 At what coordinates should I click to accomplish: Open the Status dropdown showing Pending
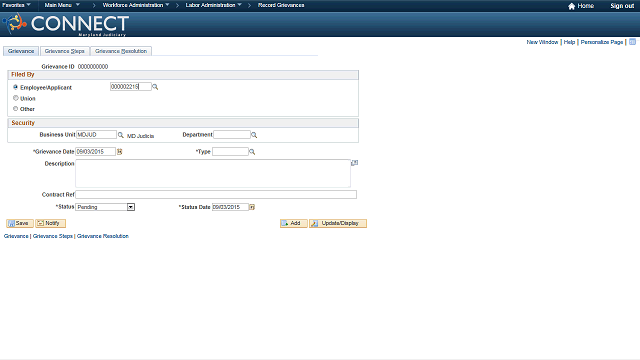105,207
